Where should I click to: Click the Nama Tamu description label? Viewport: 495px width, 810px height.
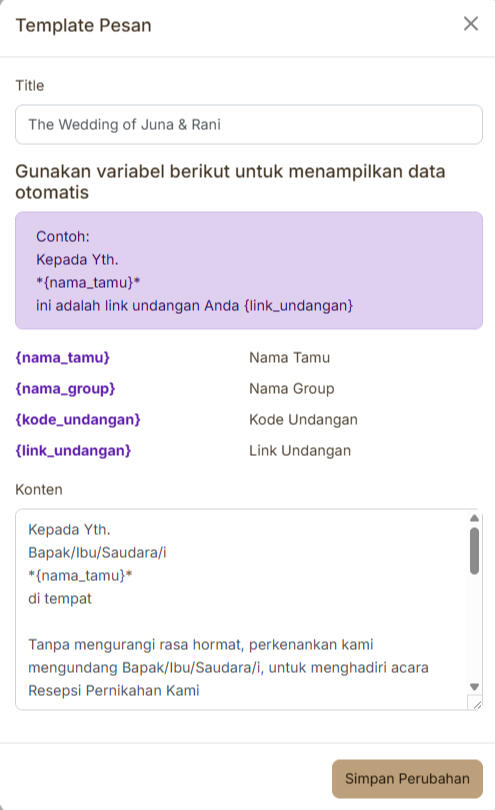click(x=289, y=357)
